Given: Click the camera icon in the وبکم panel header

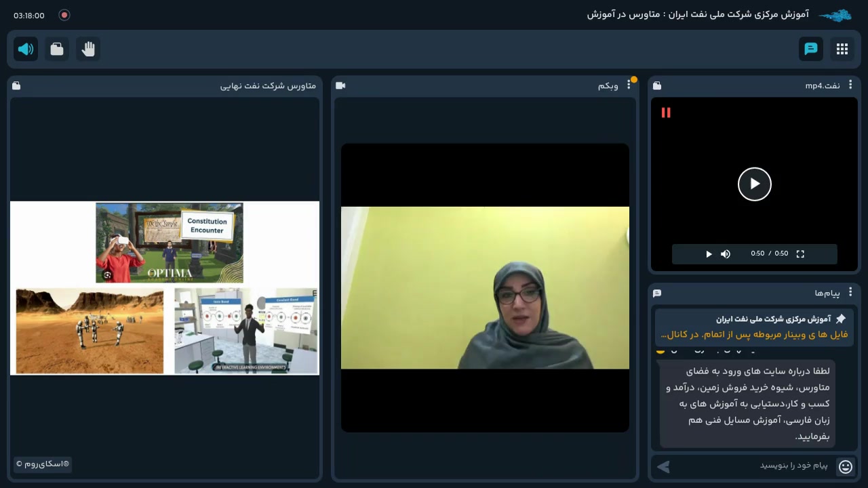Looking at the screenshot, I should tap(340, 85).
